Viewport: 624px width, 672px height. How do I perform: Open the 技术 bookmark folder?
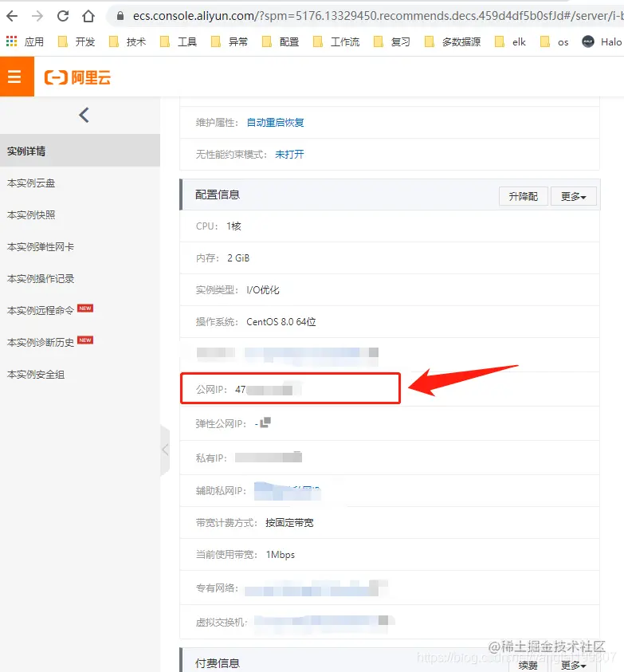tap(128, 41)
